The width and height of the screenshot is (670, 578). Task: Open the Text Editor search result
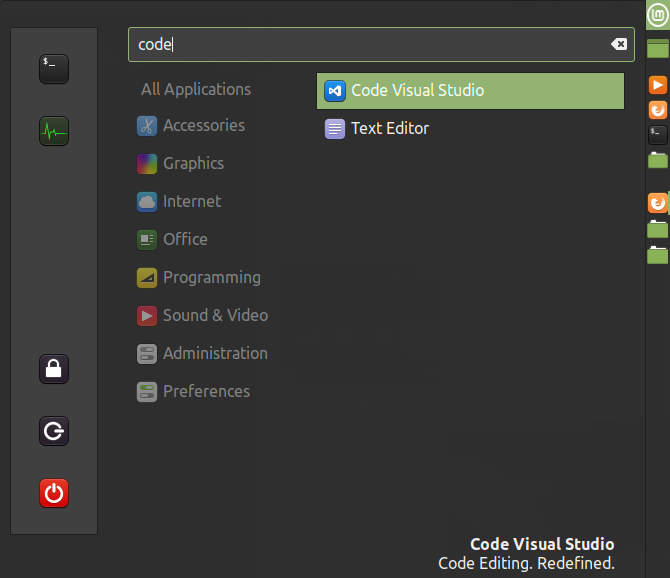tap(470, 129)
